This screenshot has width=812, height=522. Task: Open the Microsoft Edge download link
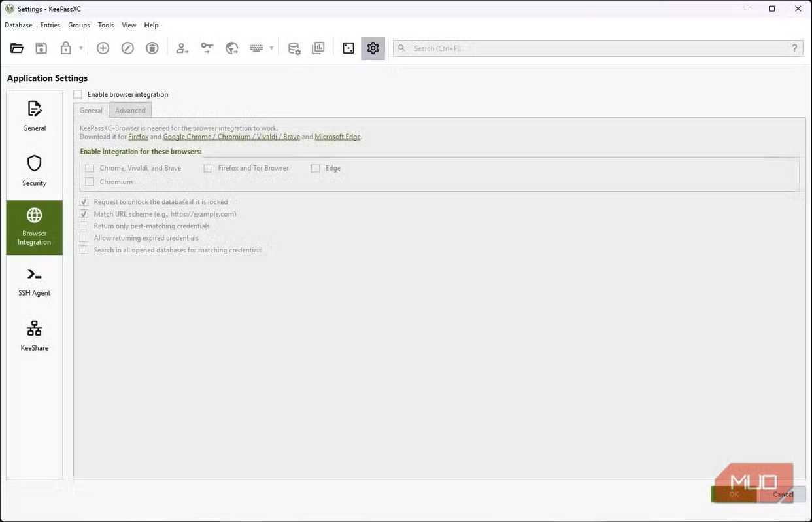tap(337, 137)
